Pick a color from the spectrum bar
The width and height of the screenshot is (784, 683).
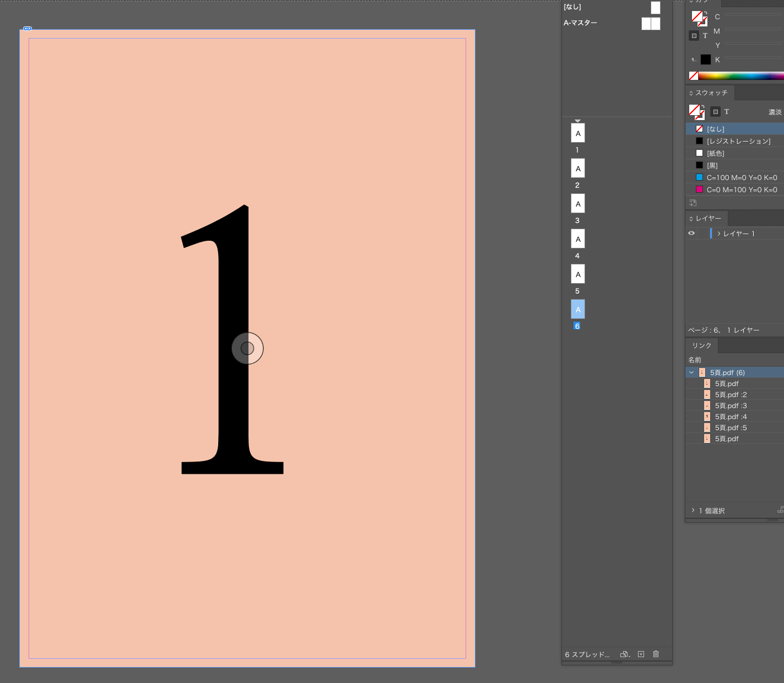pyautogui.click(x=741, y=75)
